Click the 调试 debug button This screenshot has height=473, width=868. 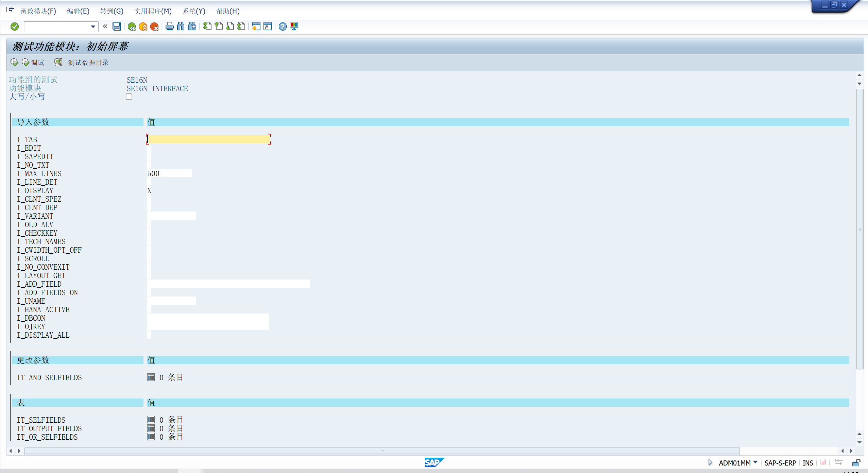33,63
